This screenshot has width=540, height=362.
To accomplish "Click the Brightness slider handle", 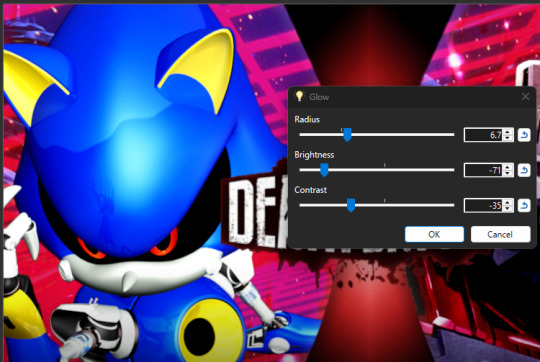I will [x=324, y=170].
